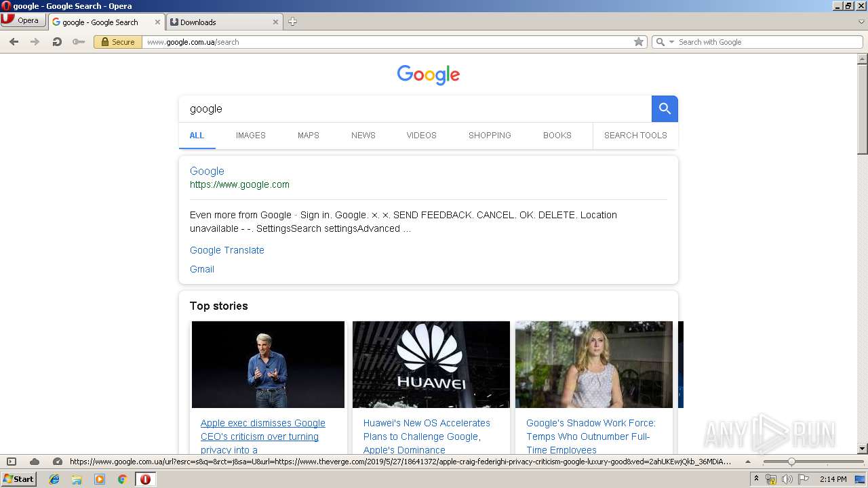The image size is (868, 488).
Task: Click the page scrollbar thumb
Action: (x=863, y=110)
